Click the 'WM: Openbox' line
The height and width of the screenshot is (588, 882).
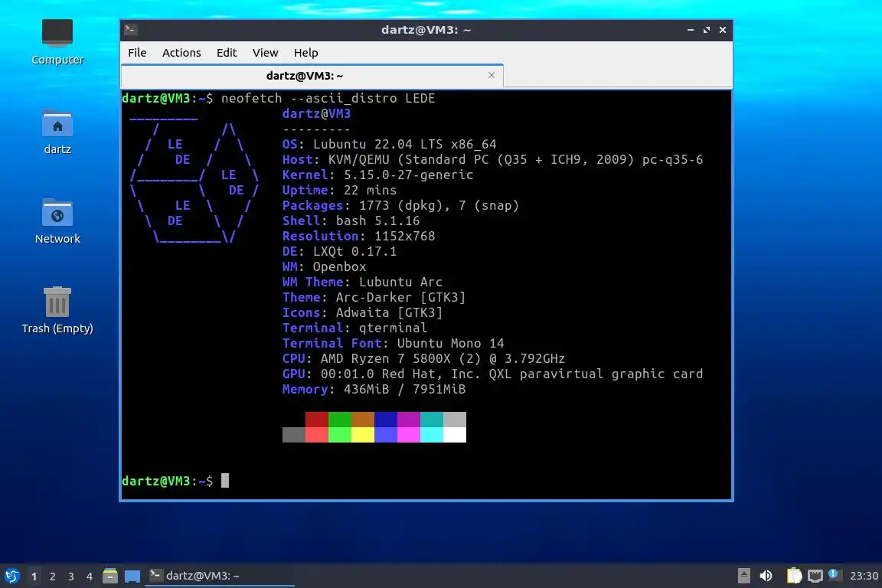[324, 266]
